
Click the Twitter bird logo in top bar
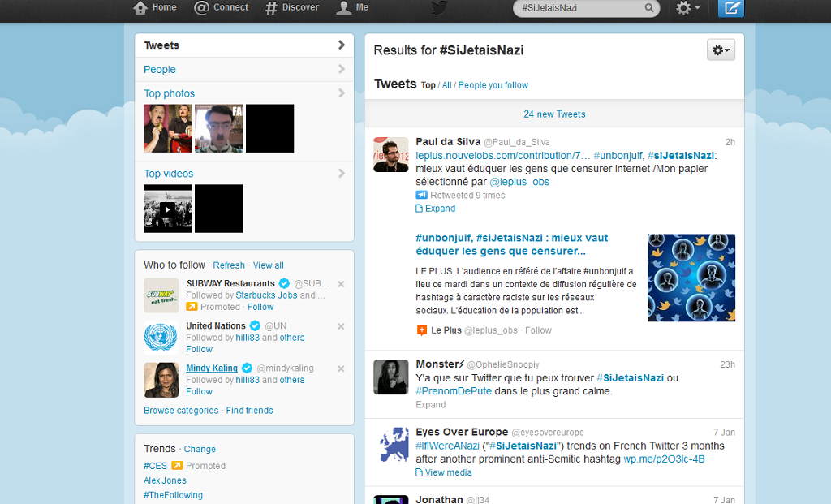pyautogui.click(x=439, y=7)
